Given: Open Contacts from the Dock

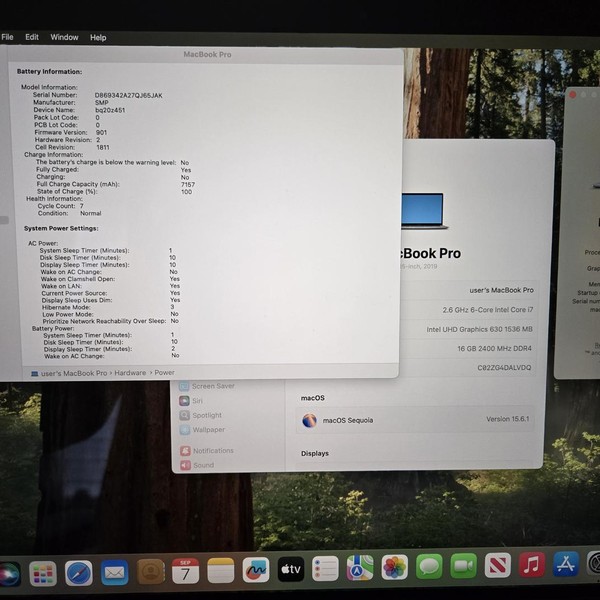Looking at the screenshot, I should tap(151, 572).
